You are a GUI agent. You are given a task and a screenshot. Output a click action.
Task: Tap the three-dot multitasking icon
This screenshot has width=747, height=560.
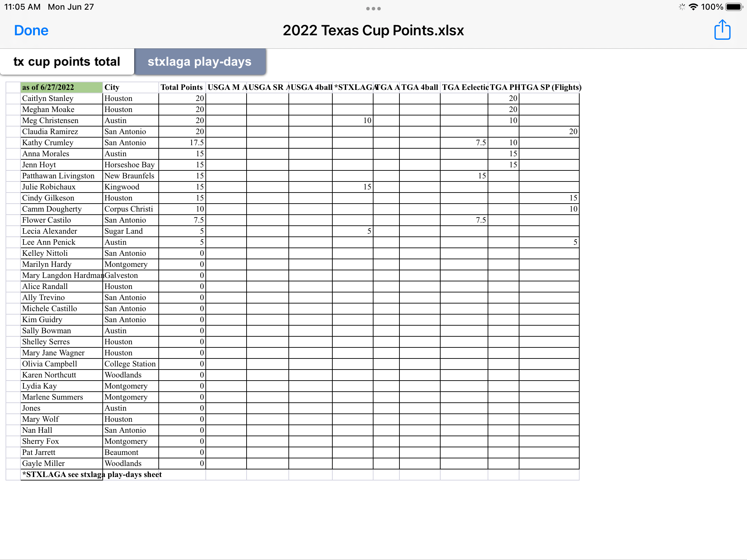coord(373,9)
